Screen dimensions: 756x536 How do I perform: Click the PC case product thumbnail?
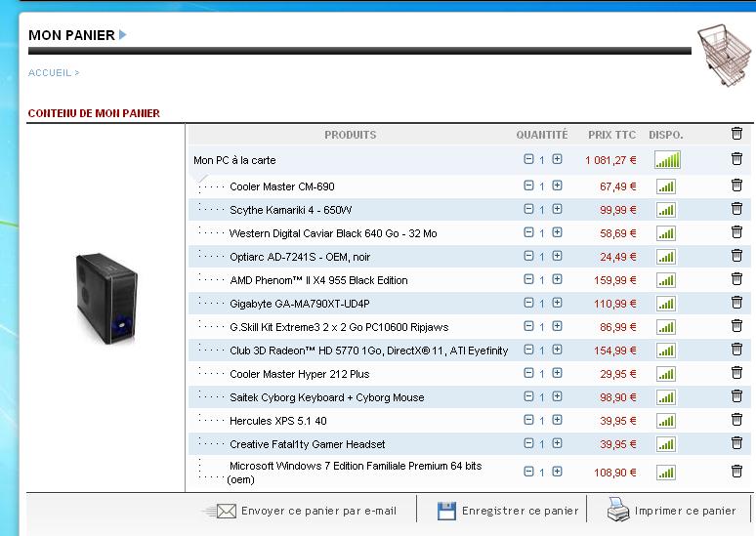pos(106,298)
